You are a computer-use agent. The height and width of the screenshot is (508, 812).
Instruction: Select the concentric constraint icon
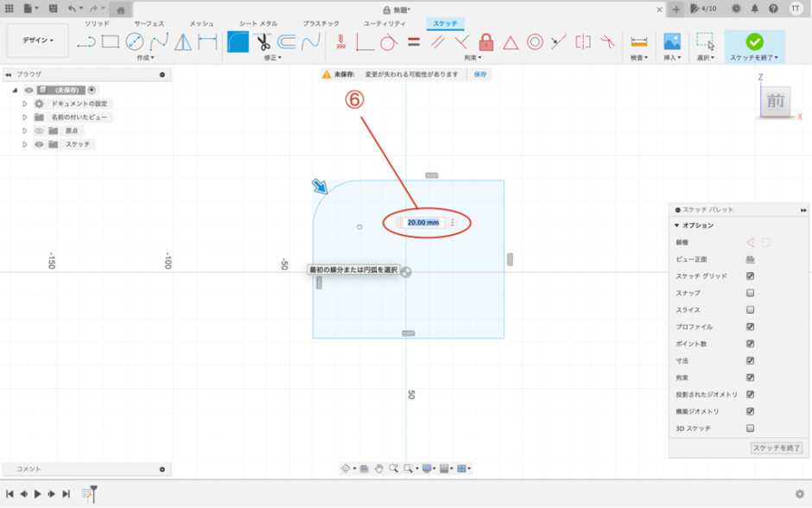pyautogui.click(x=535, y=41)
